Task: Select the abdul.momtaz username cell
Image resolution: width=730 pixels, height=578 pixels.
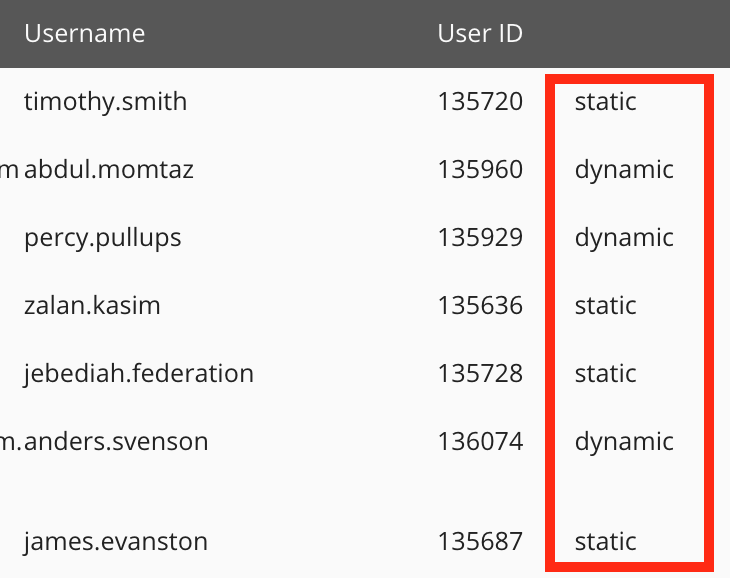Action: (x=109, y=169)
